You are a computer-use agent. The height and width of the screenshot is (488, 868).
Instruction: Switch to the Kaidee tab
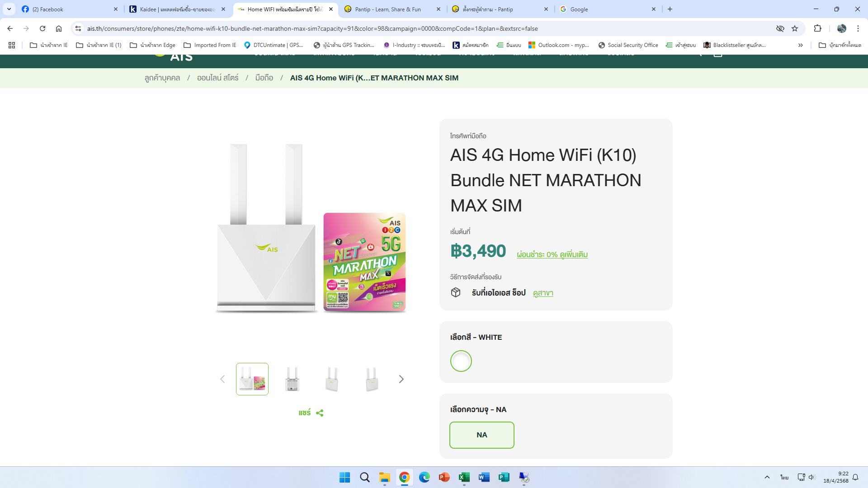[178, 9]
